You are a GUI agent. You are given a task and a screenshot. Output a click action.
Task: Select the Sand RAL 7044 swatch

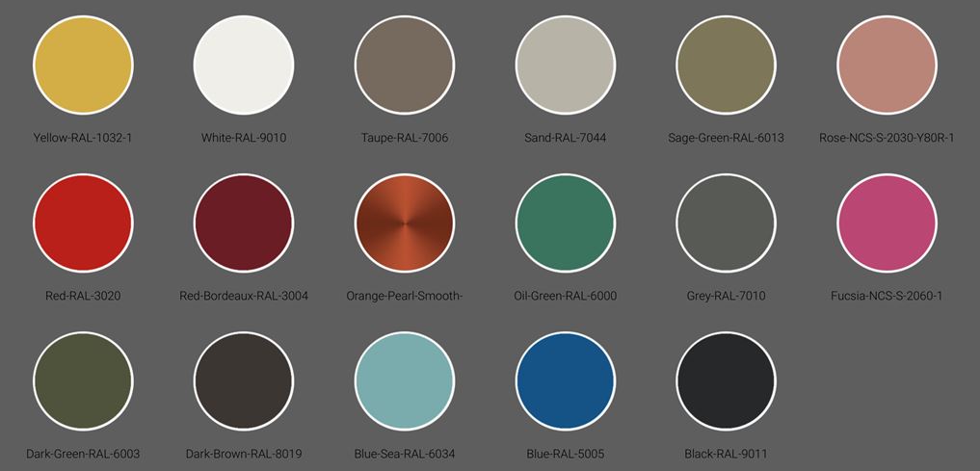[x=566, y=65]
